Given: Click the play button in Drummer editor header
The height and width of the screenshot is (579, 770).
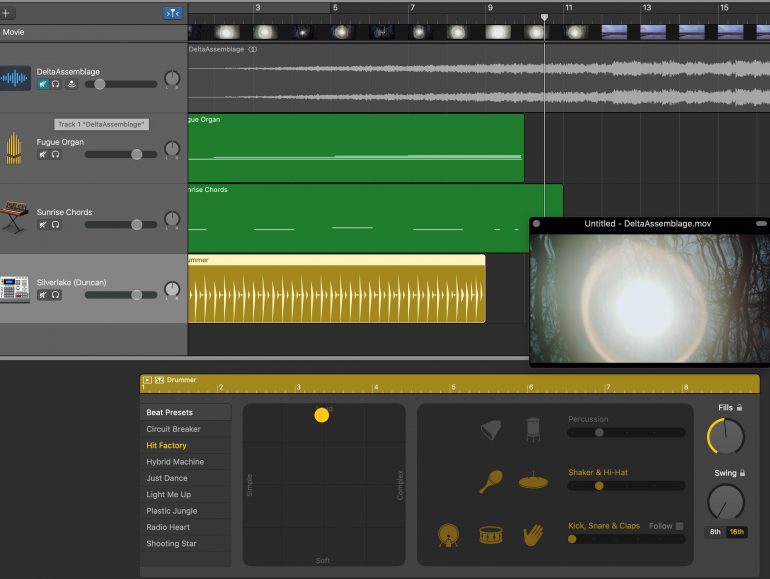Looking at the screenshot, I should click(x=147, y=380).
